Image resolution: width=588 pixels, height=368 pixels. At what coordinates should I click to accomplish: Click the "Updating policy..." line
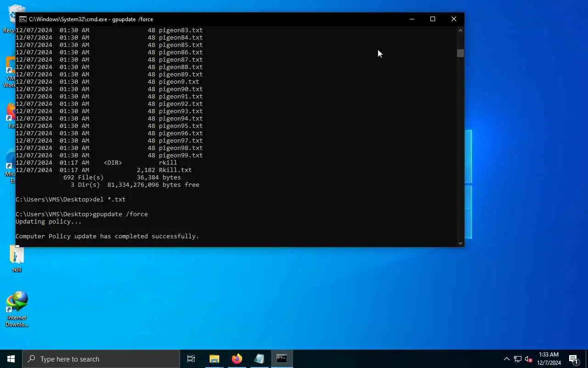coord(49,221)
